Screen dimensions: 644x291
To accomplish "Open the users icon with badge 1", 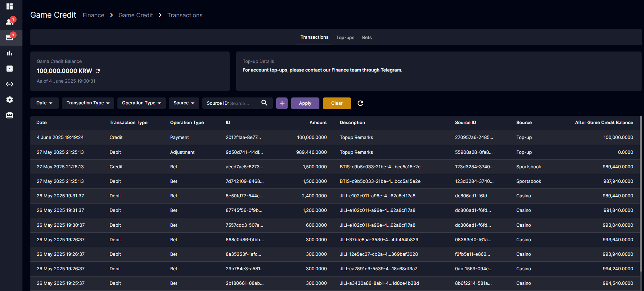I will 10,22.
